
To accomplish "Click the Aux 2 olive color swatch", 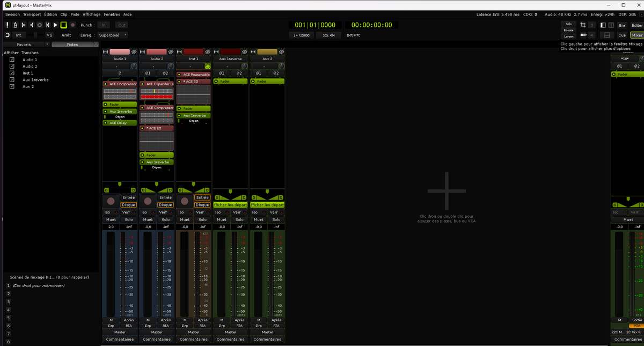I will [267, 52].
